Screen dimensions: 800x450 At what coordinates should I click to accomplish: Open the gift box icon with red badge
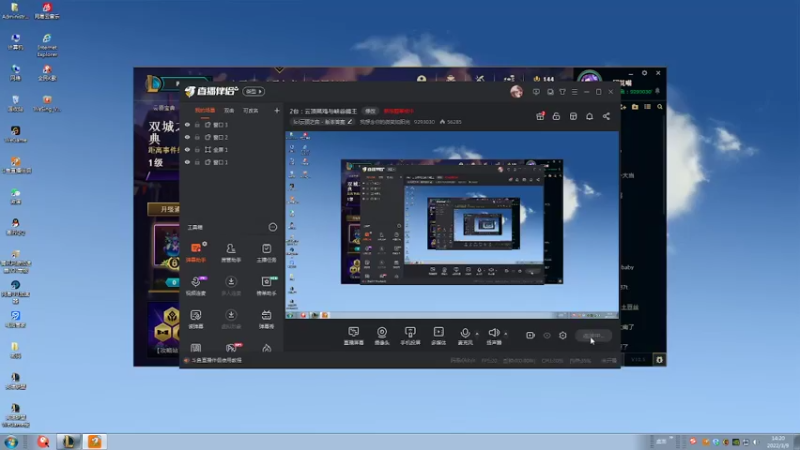coord(540,116)
